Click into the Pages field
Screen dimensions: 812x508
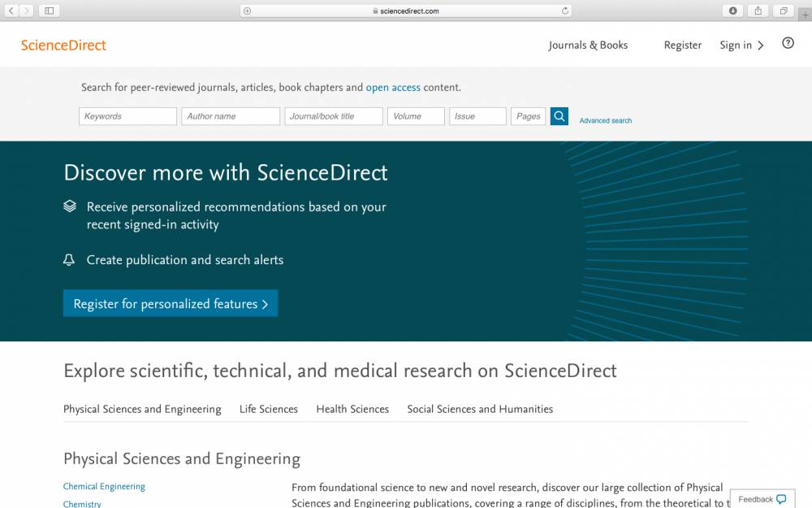[x=529, y=116]
